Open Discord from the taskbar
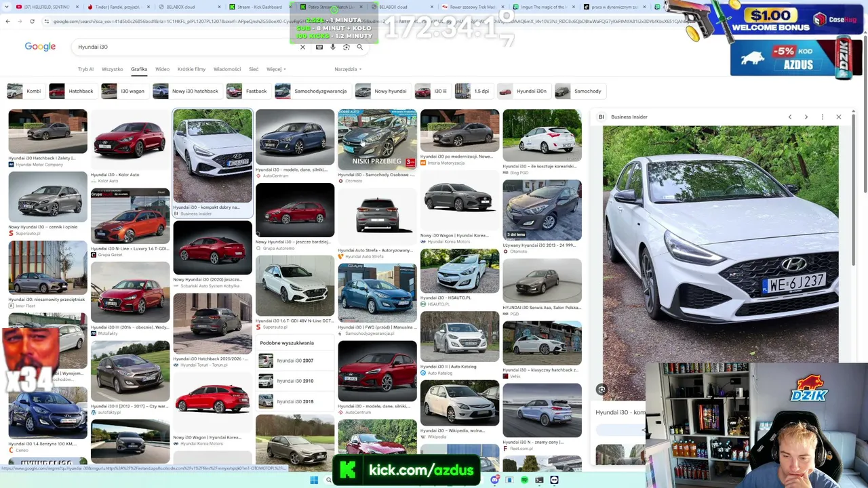868x488 pixels. pyautogui.click(x=496, y=481)
